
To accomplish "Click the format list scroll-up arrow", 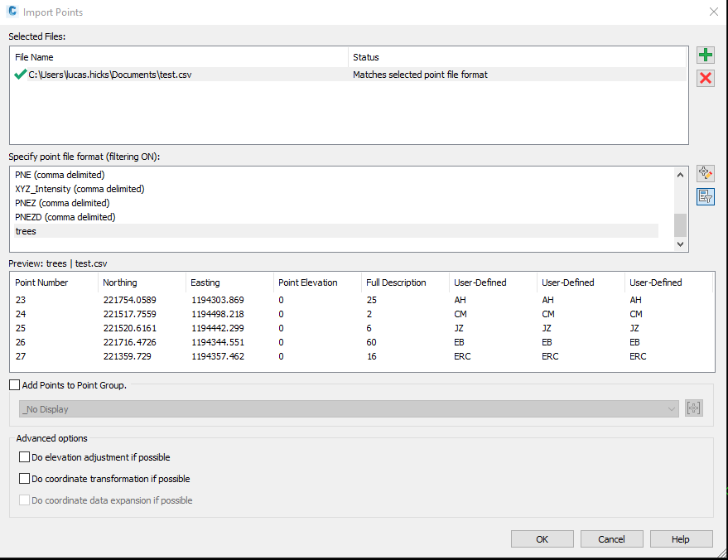I will click(x=680, y=174).
